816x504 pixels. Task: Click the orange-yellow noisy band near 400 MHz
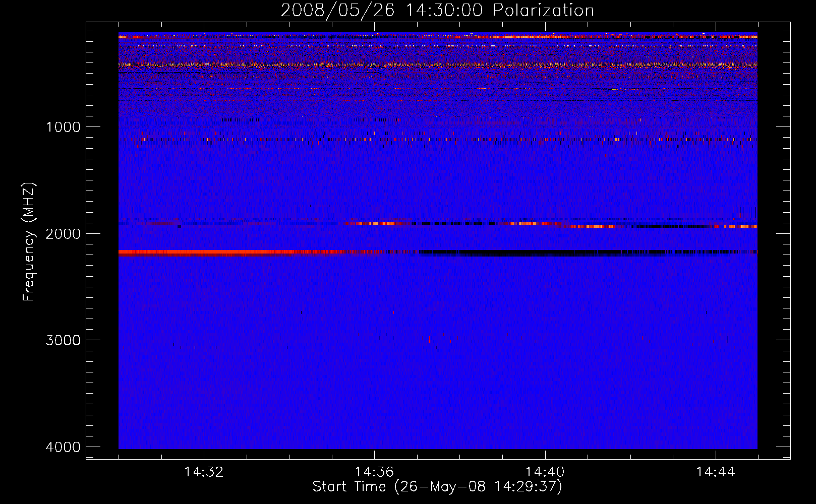[438, 65]
